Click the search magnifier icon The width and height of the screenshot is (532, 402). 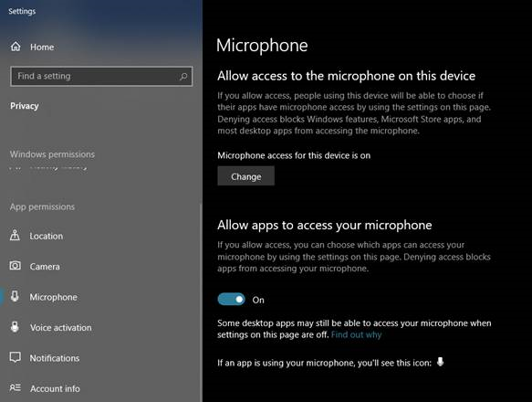183,77
